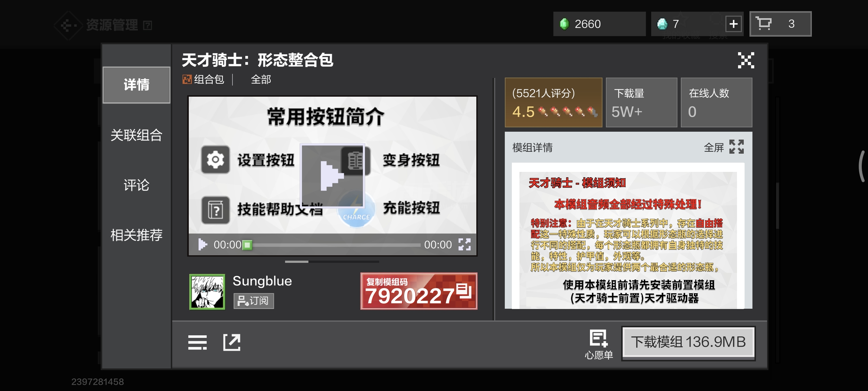This screenshot has height=391, width=868.
Task: Close the mod detail dialog
Action: pos(746,60)
